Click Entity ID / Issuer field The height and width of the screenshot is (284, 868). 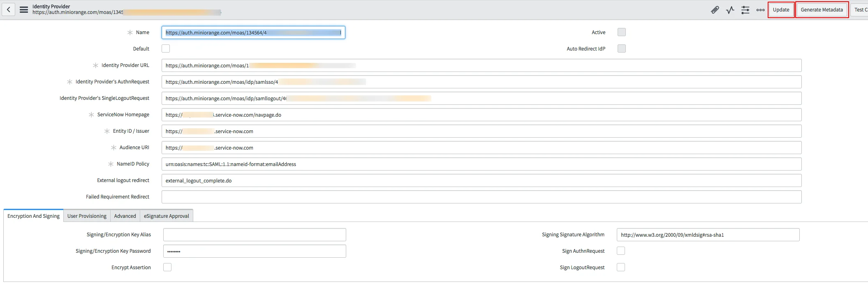click(481, 131)
